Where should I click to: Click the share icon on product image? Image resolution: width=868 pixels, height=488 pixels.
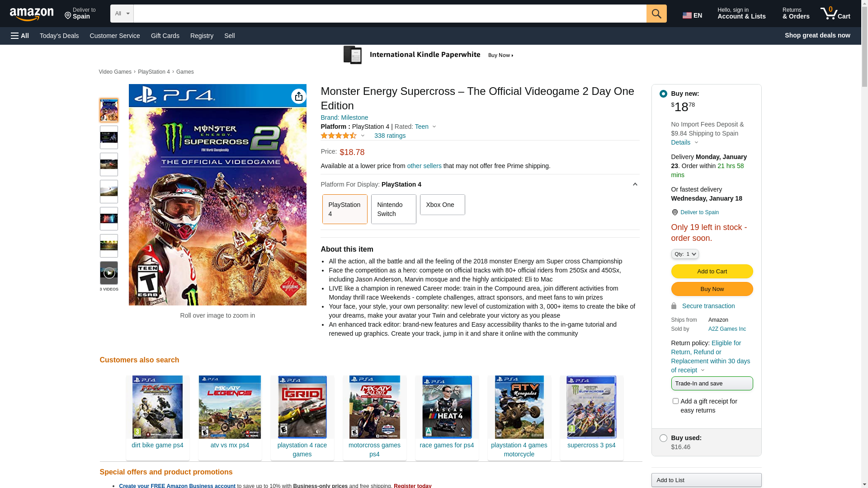[x=298, y=96]
